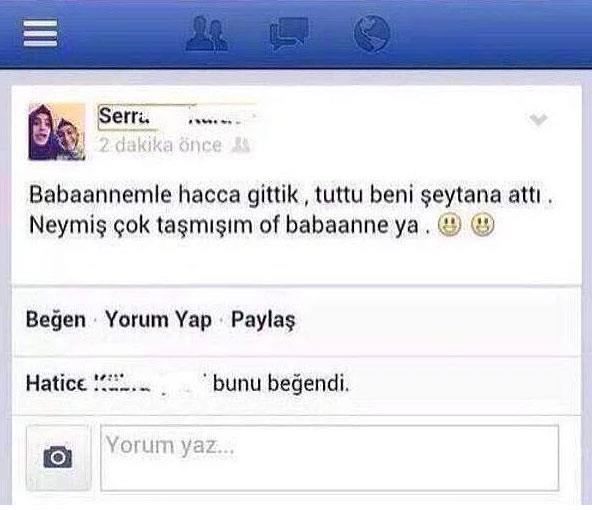The image size is (592, 510).
Task: Click the first smiley emoji in post
Action: (449, 225)
